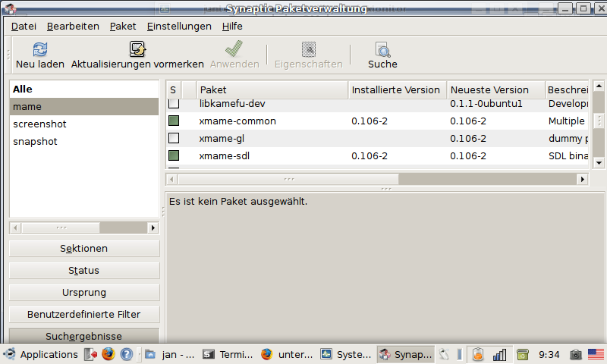Click the Status filter button
The width and height of the screenshot is (607, 364).
tap(84, 271)
